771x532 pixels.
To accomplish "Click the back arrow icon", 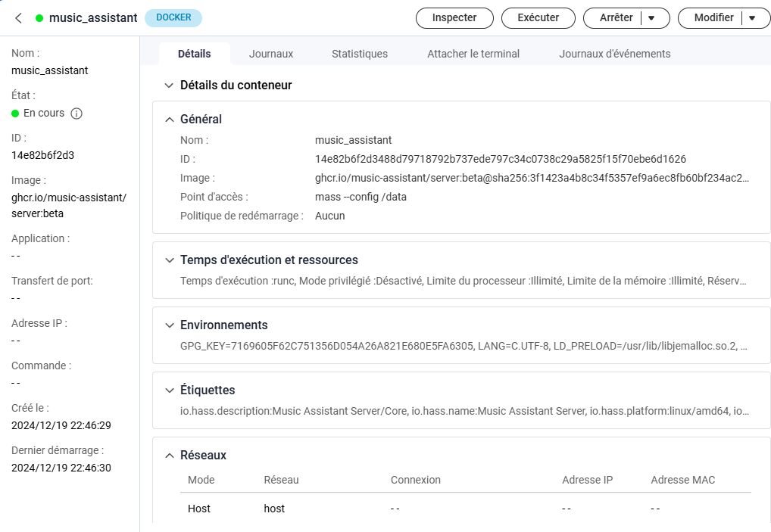I will click(x=18, y=17).
